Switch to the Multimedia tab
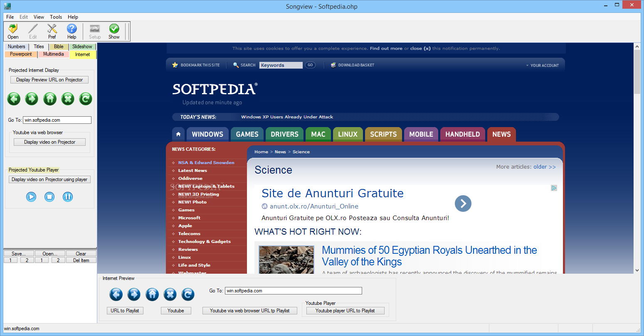Image resolution: width=644 pixels, height=336 pixels. pos(54,54)
